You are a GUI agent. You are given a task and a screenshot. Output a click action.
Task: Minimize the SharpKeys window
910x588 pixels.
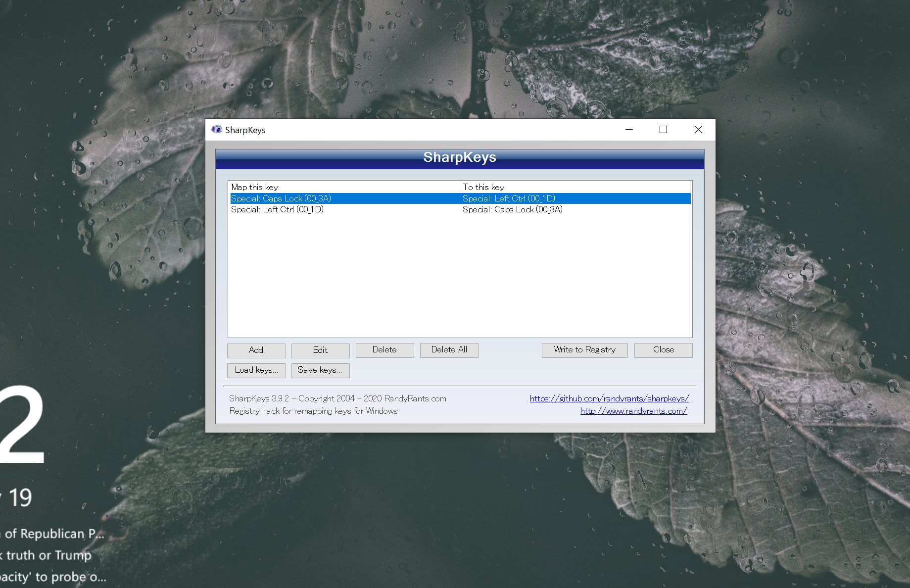629,130
